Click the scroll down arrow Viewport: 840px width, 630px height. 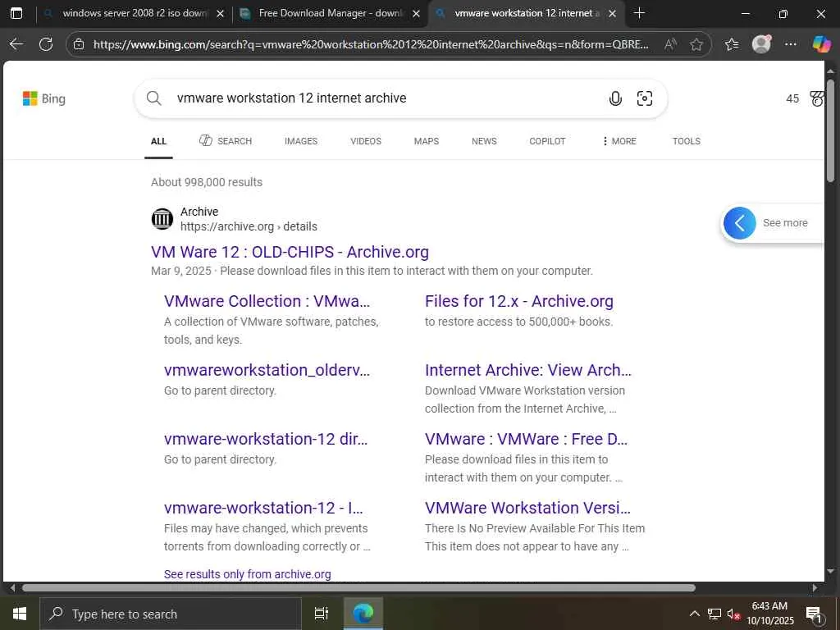[830, 572]
